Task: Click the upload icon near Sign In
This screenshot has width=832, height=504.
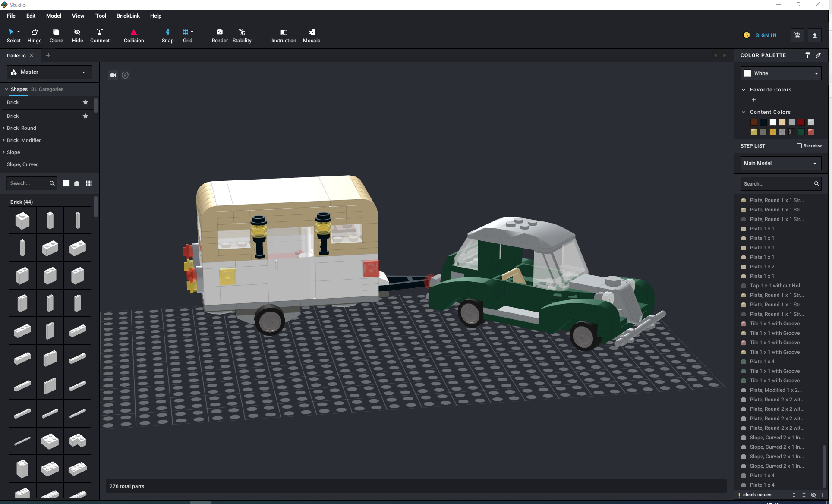Action: (x=815, y=35)
